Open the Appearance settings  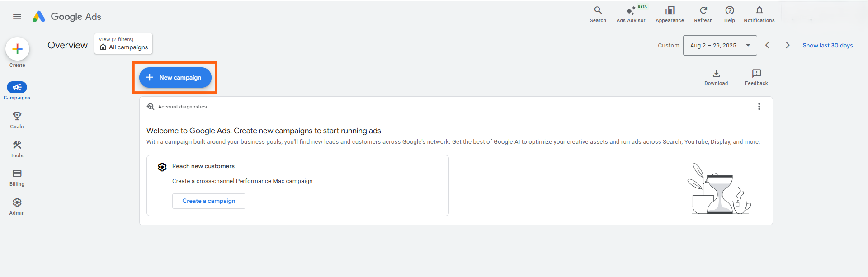tap(670, 14)
